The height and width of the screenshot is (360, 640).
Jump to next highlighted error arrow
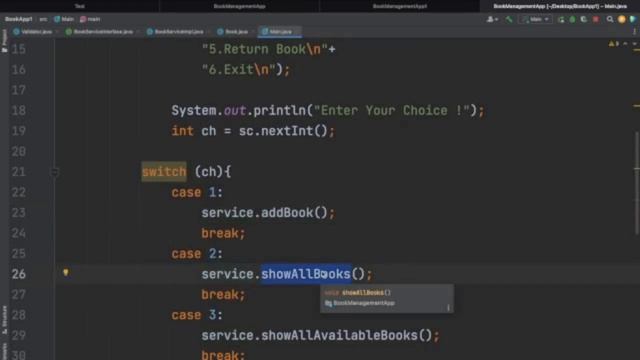634,43
